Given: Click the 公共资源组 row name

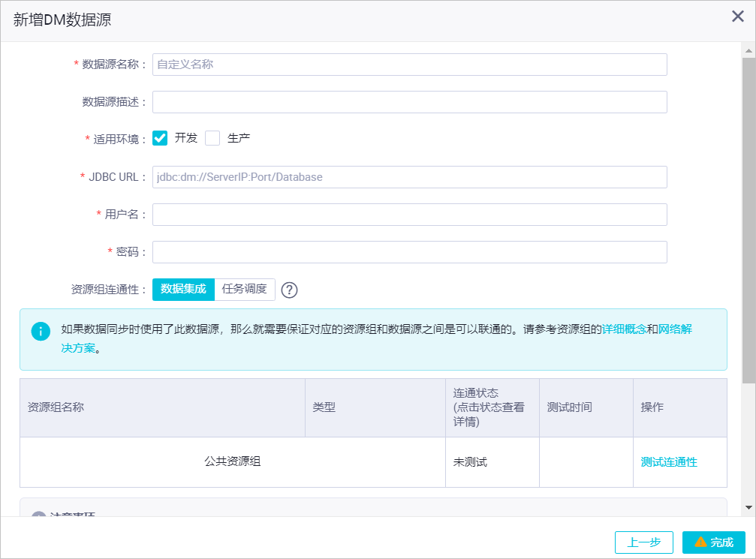Looking at the screenshot, I should click(x=233, y=461).
